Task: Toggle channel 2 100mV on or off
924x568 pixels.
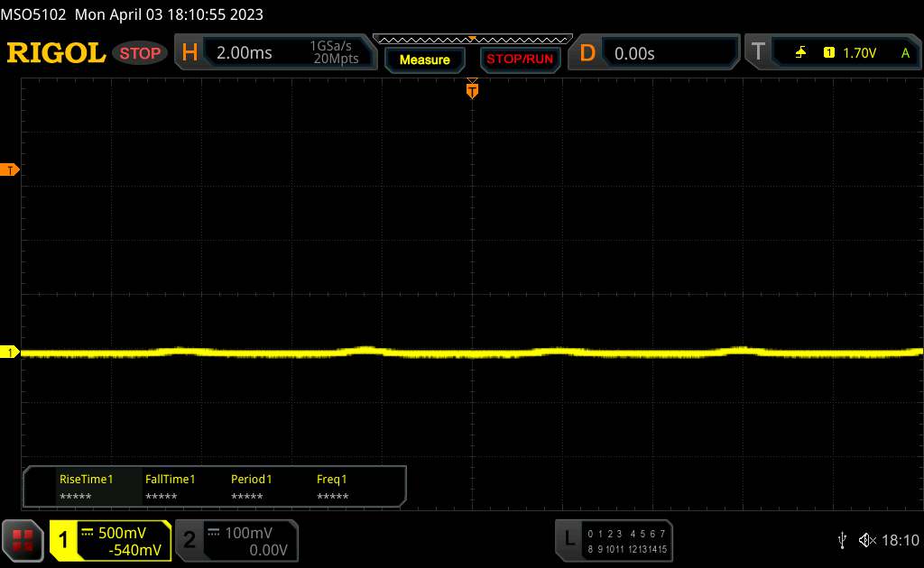Action: point(235,540)
